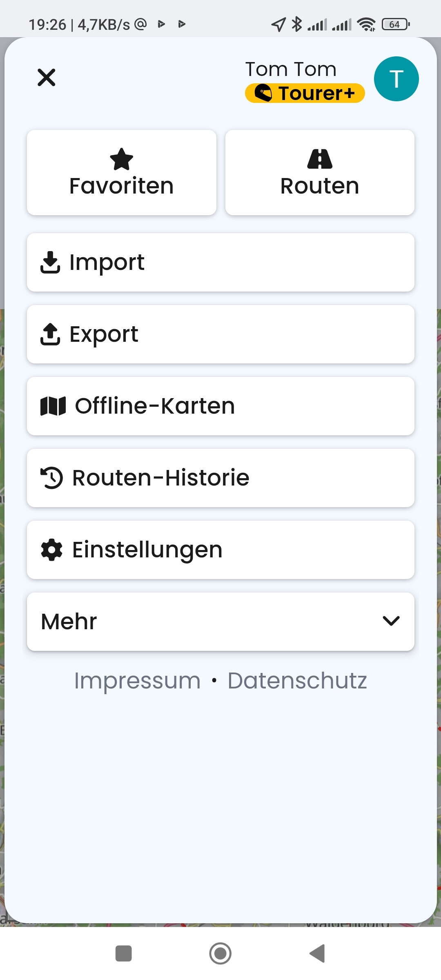Expand the Mehr section chevron
The image size is (441, 980).
pos(391,621)
